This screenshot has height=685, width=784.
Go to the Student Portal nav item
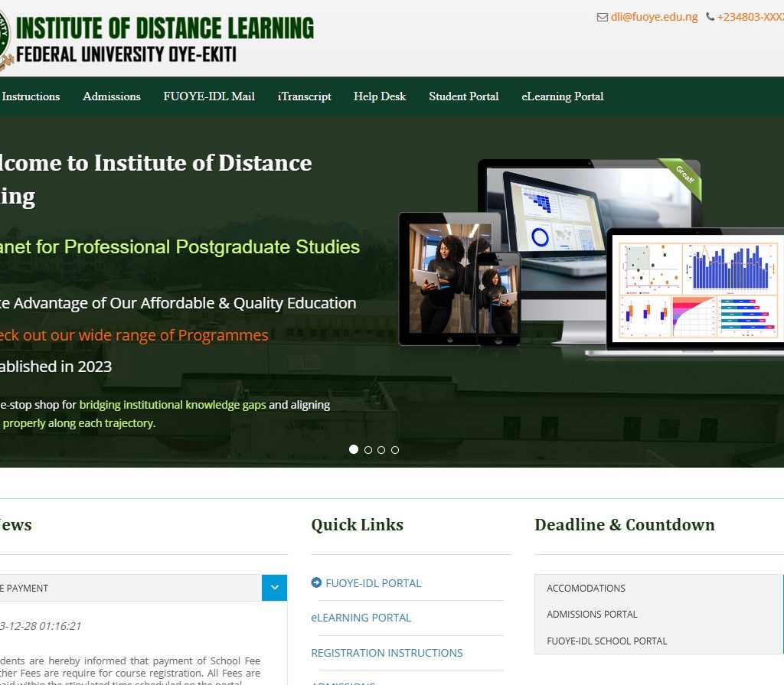[463, 96]
